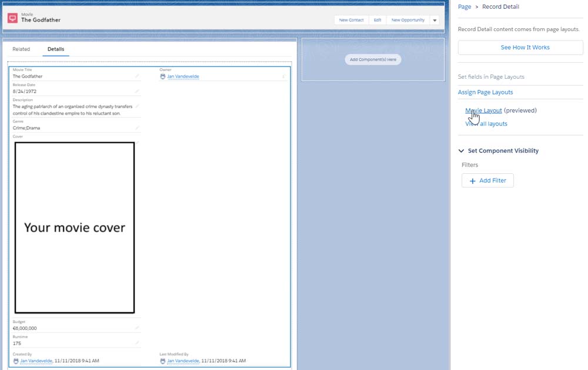The image size is (588, 370).
Task: Click the description text about aging patriarch
Action: click(72, 110)
